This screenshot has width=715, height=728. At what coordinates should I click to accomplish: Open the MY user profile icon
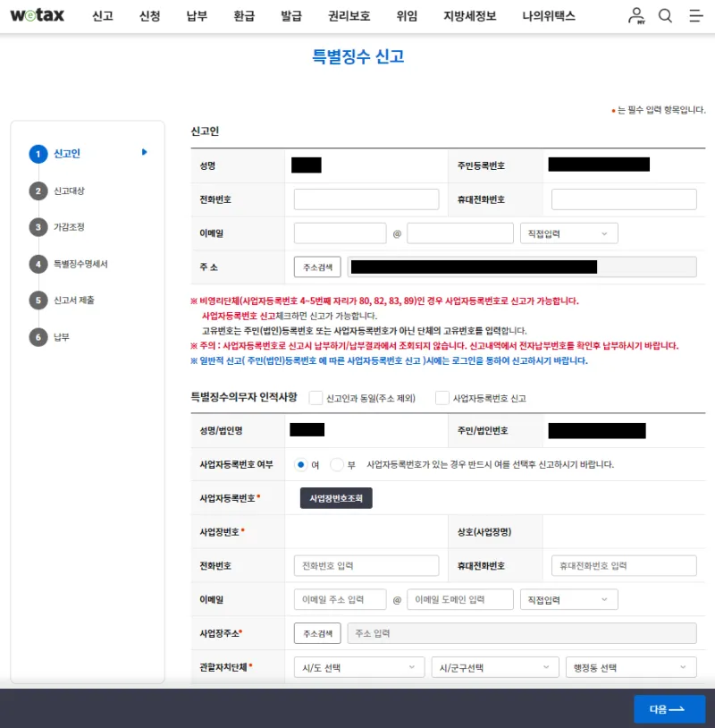point(635,16)
